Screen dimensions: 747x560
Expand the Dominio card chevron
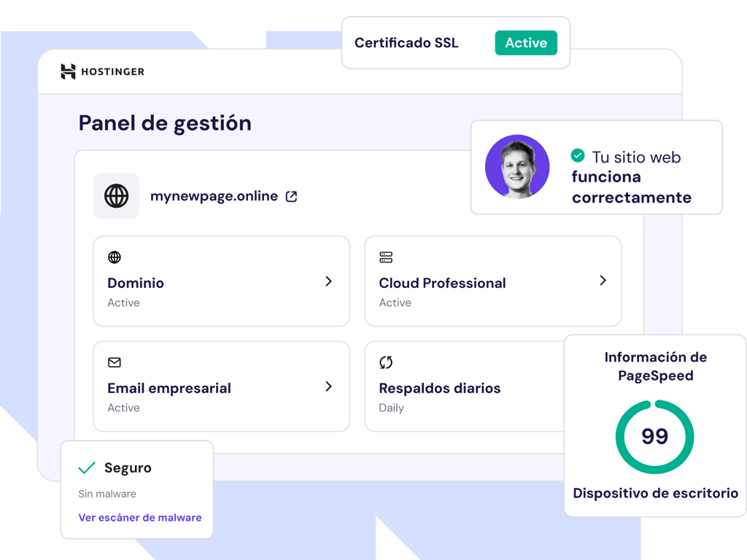[x=329, y=281]
